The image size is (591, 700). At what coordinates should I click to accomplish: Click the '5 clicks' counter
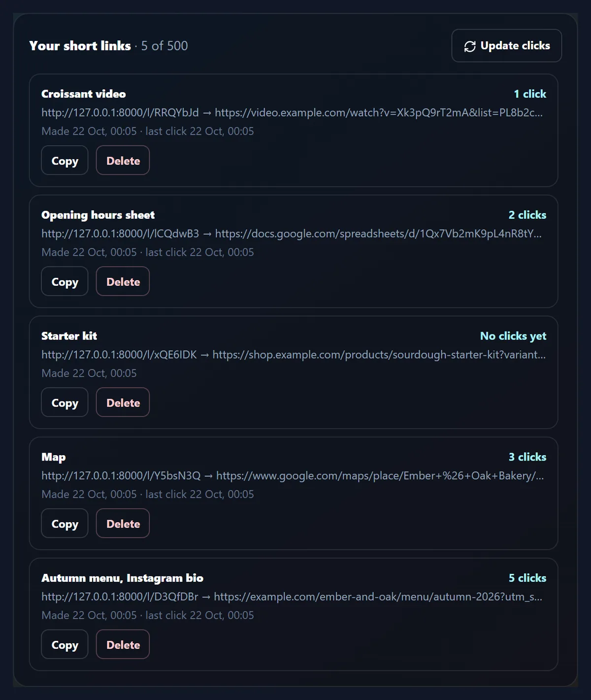(527, 578)
